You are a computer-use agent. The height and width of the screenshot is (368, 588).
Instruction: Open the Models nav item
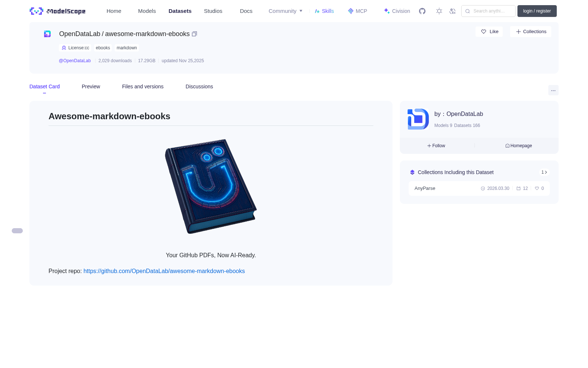click(147, 11)
